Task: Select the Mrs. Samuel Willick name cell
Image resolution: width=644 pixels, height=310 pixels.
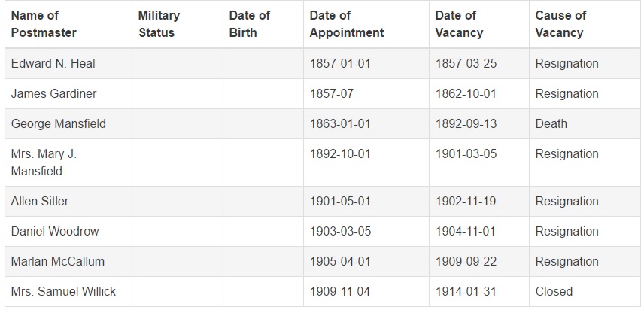Action: pos(68,291)
